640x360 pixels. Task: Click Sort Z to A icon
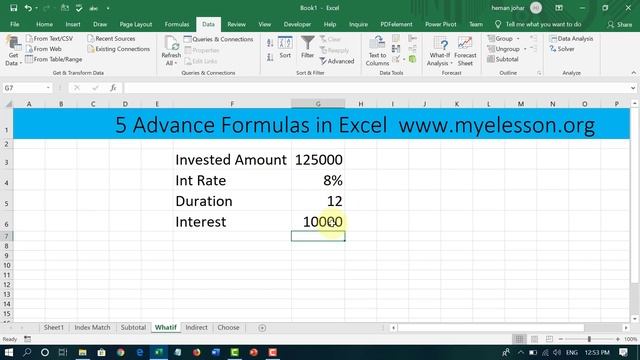pyautogui.click(x=270, y=58)
